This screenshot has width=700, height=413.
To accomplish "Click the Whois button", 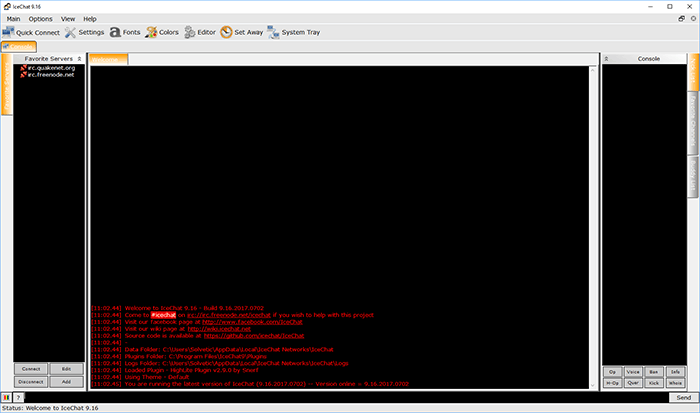I will pyautogui.click(x=675, y=383).
